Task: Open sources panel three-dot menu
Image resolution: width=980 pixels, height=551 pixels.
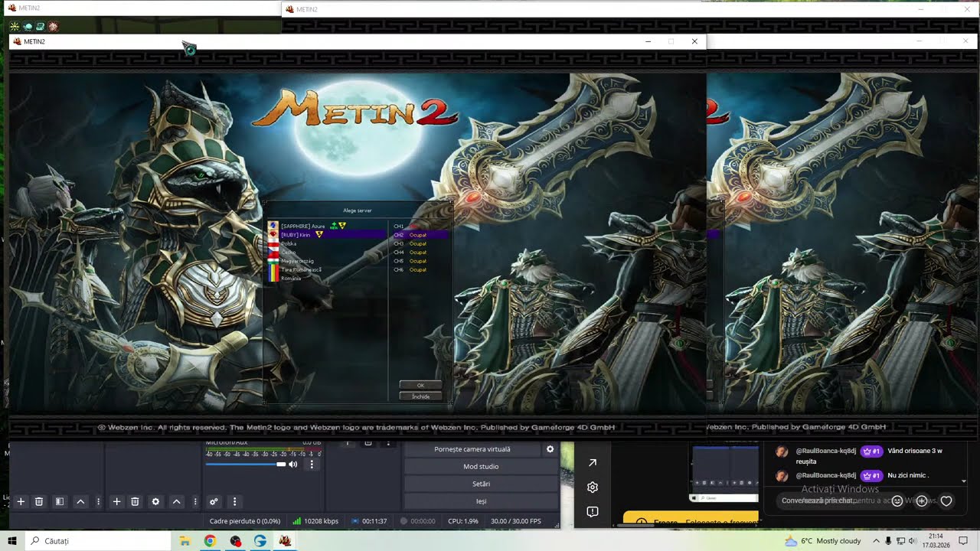Action: pos(195,502)
